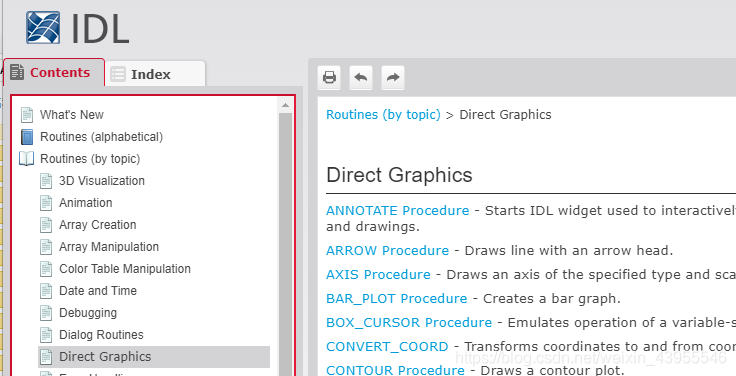
Task: Click the Index tab list icon
Action: pos(118,74)
